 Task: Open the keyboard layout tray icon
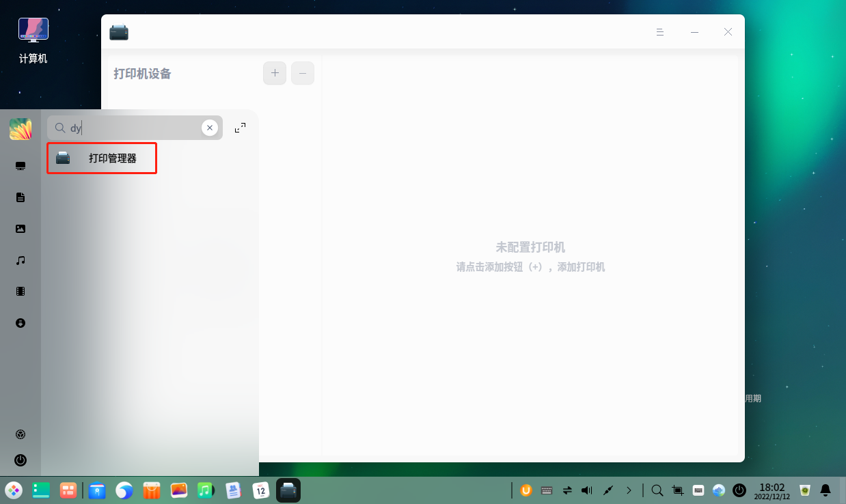point(547,490)
